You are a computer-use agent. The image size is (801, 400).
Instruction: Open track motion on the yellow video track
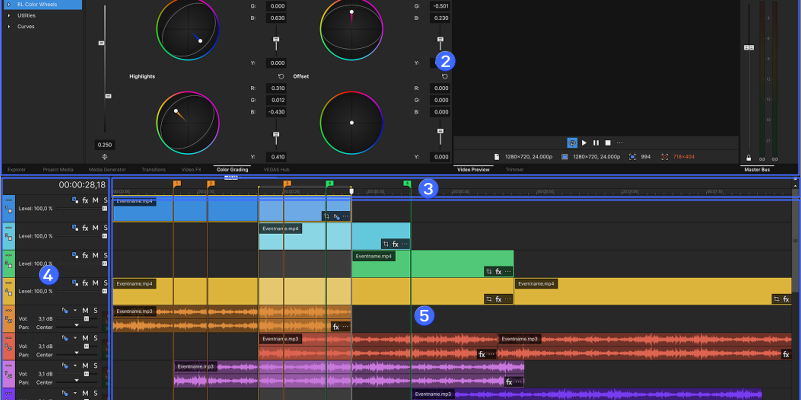click(x=75, y=283)
